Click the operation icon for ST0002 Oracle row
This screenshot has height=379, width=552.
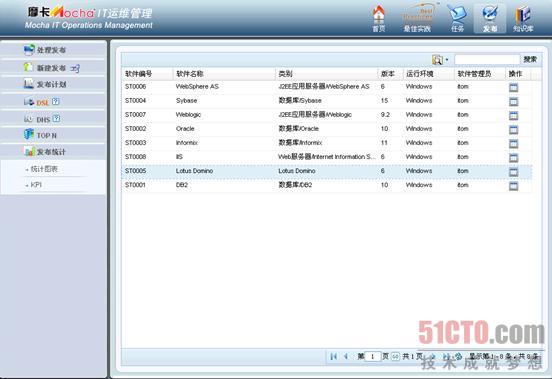coord(514,129)
